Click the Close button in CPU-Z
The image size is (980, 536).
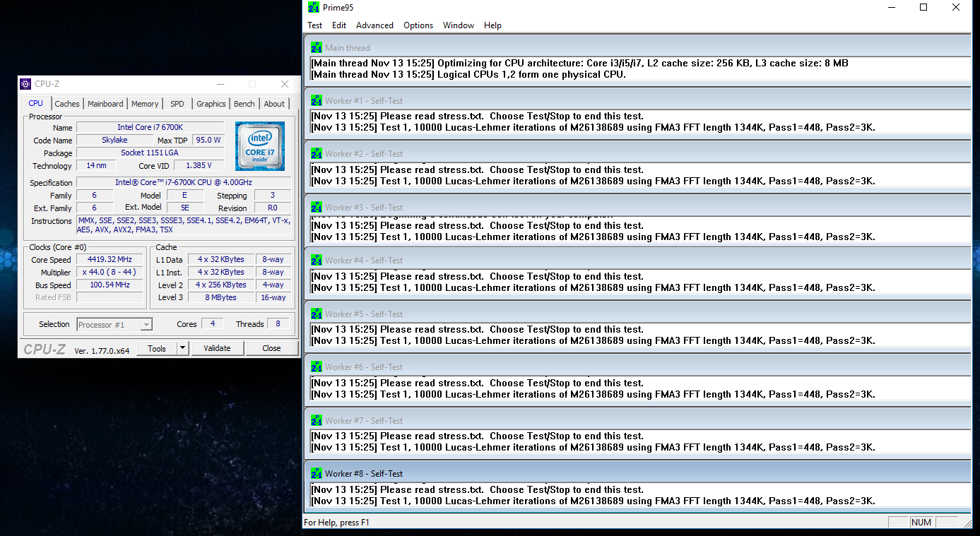[x=271, y=348]
